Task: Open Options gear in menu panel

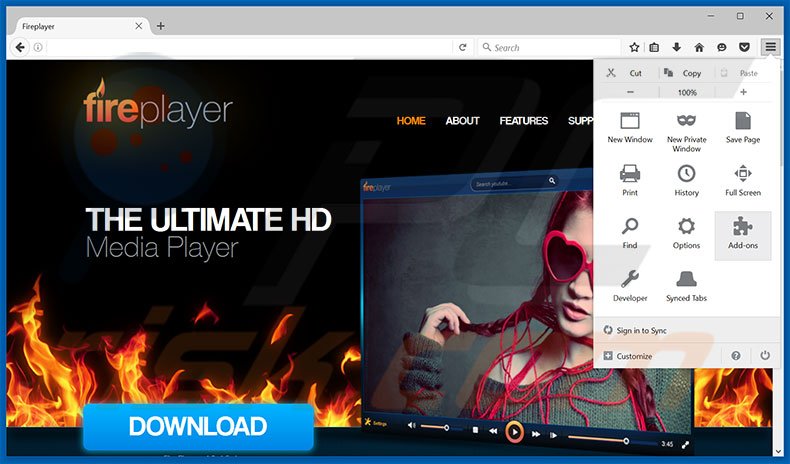Action: pyautogui.click(x=686, y=227)
